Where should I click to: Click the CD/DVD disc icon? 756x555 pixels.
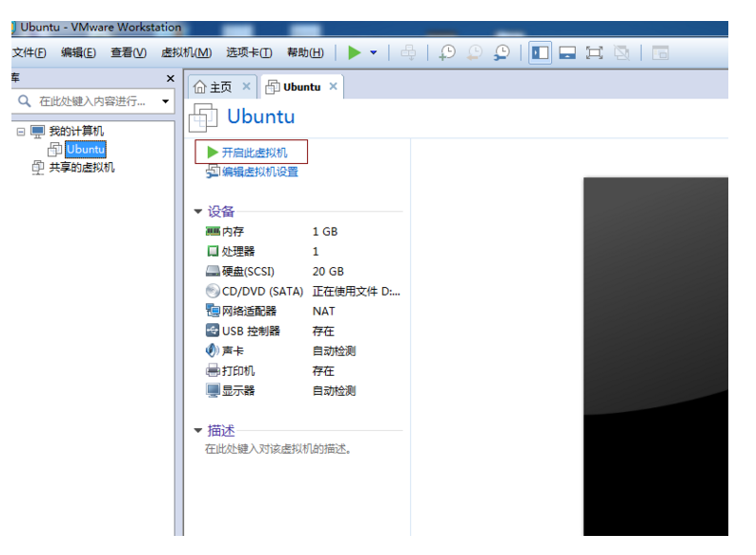click(213, 291)
